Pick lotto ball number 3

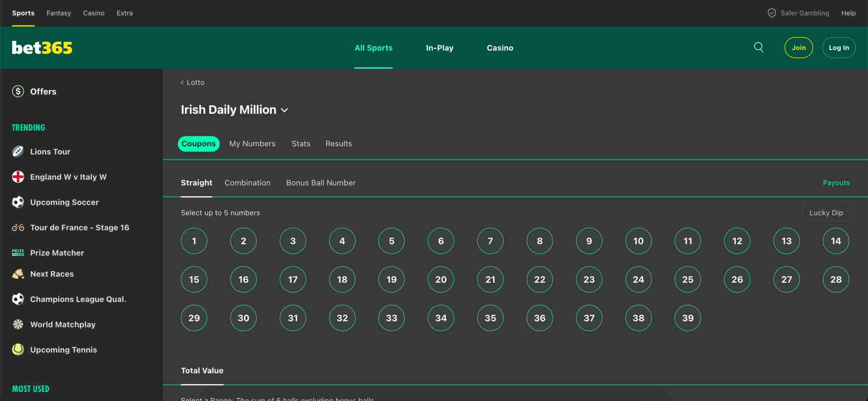tap(292, 241)
